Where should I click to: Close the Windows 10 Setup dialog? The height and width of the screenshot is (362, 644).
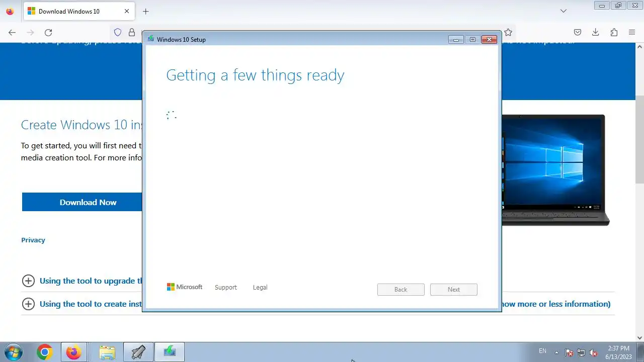point(489,40)
